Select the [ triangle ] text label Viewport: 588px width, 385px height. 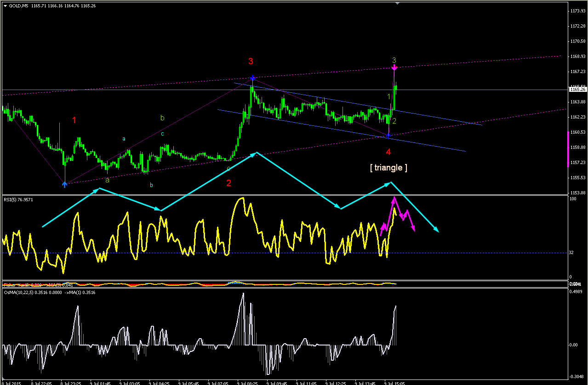coord(388,168)
